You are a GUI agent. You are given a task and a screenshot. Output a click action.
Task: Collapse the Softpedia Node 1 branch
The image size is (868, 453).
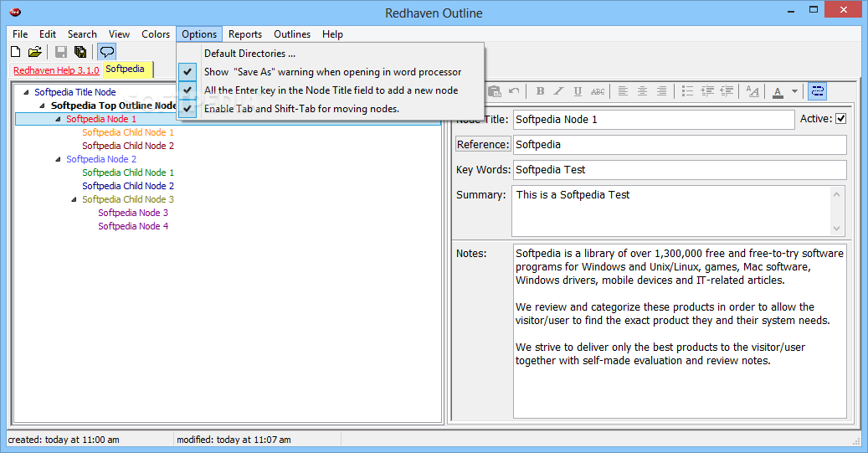pyautogui.click(x=58, y=119)
